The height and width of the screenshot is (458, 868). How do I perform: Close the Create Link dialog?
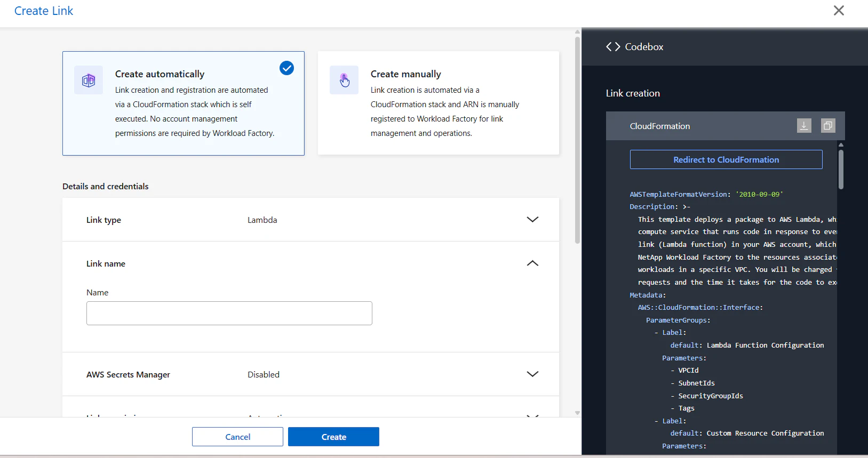point(839,11)
